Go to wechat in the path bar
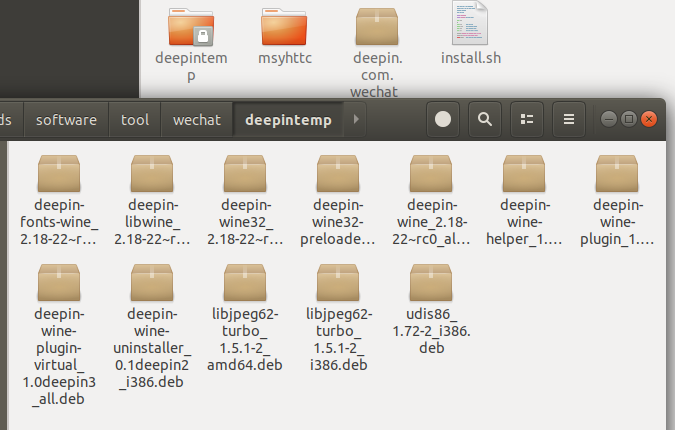675x430 pixels. [x=197, y=120]
